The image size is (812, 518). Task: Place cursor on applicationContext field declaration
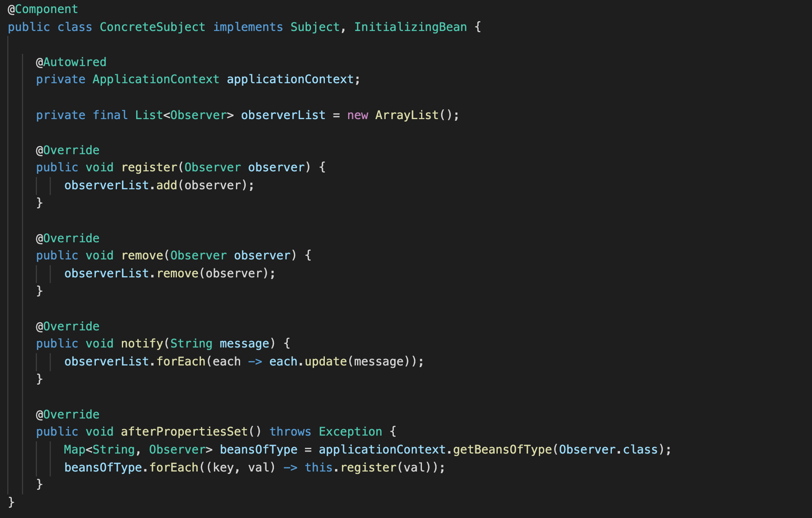click(290, 79)
